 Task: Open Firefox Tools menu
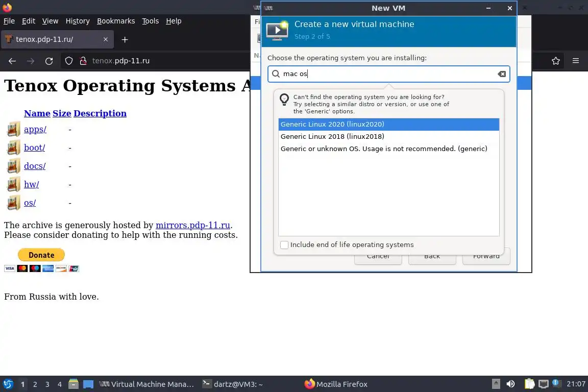coord(151,21)
